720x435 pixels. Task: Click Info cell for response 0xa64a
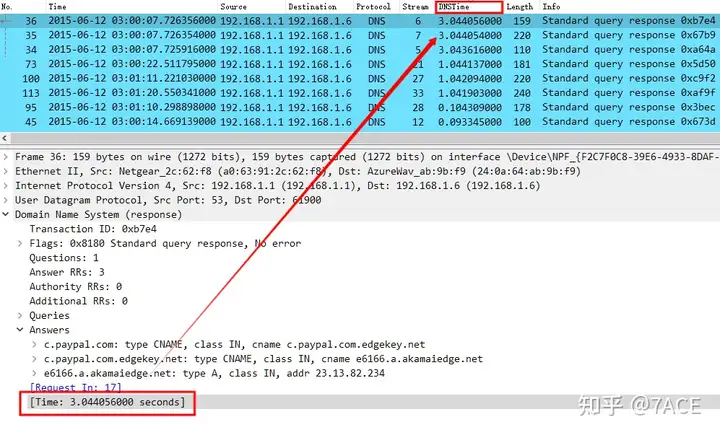click(x=629, y=50)
